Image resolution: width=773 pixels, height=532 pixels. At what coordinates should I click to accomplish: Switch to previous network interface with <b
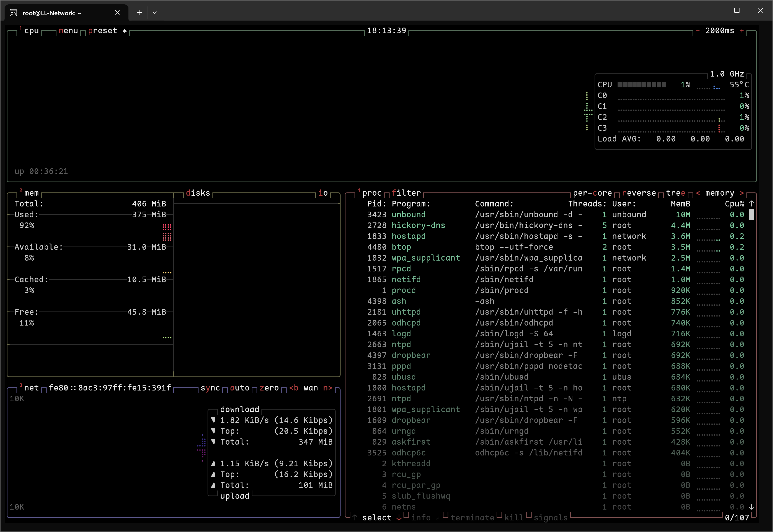[294, 388]
